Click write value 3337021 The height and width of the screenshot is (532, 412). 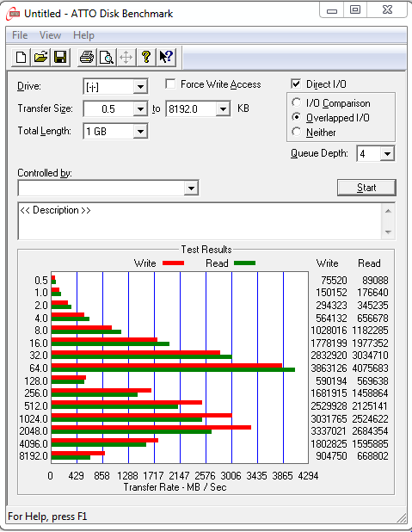pyautogui.click(x=329, y=431)
